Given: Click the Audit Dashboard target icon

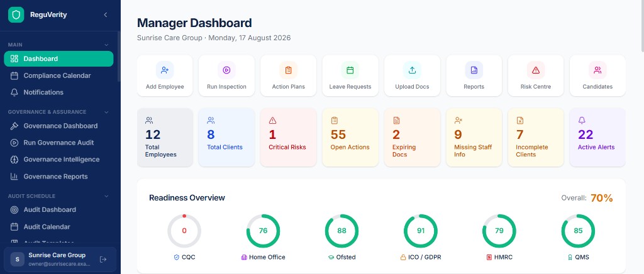Looking at the screenshot, I should click(14, 210).
